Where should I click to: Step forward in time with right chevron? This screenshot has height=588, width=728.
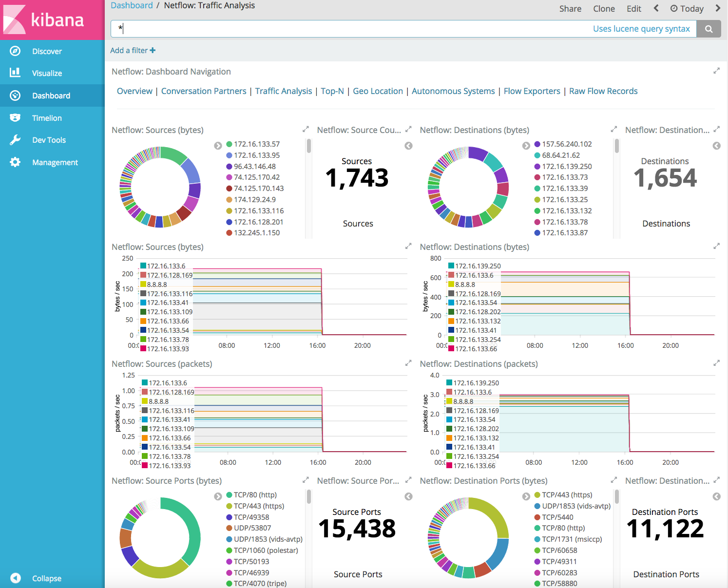tap(718, 8)
